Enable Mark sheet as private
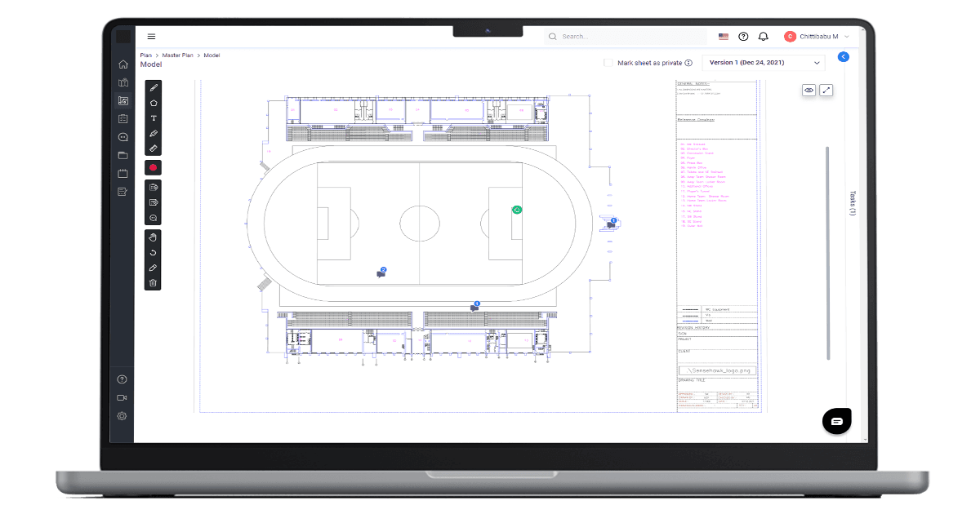Viewport: 980px width, 514px height. pyautogui.click(x=608, y=62)
